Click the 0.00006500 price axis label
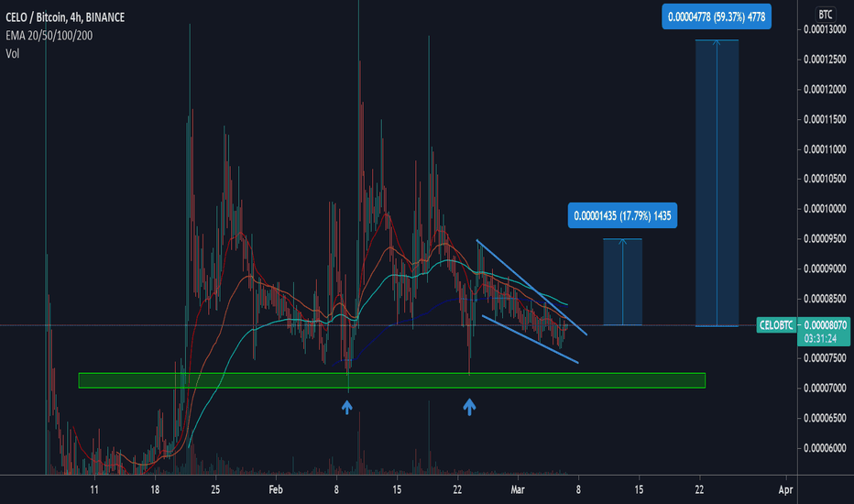Image resolution: width=854 pixels, height=504 pixels. click(x=825, y=418)
